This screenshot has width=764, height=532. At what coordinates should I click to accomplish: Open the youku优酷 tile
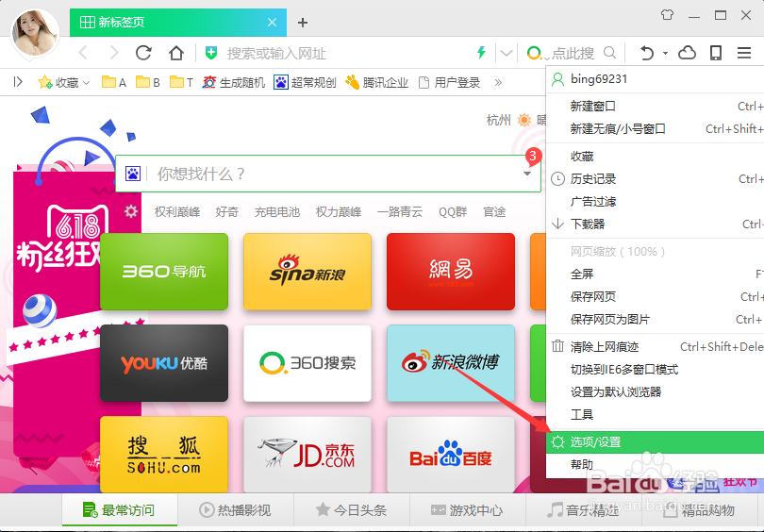[164, 363]
